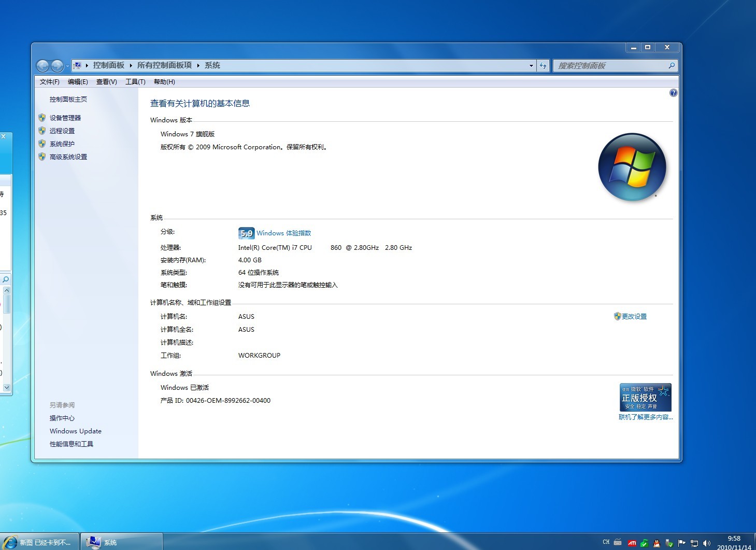Click the keyboard input method tray icon
756x550 pixels.
(x=618, y=542)
